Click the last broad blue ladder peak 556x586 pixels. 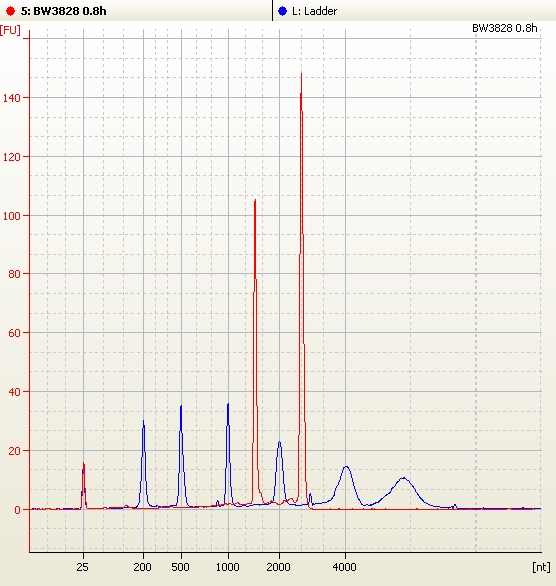404,478
